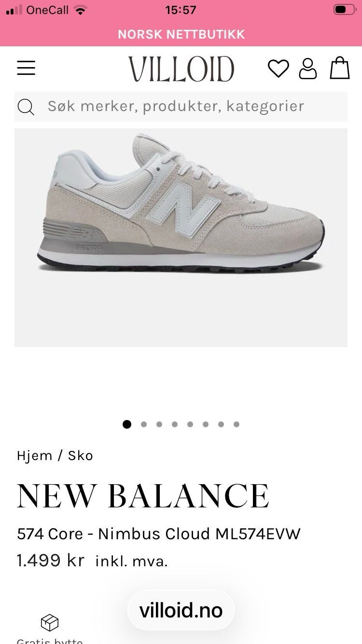Go to the Sko breadcrumb
Viewport: 362px width, 644px height.
(81, 456)
